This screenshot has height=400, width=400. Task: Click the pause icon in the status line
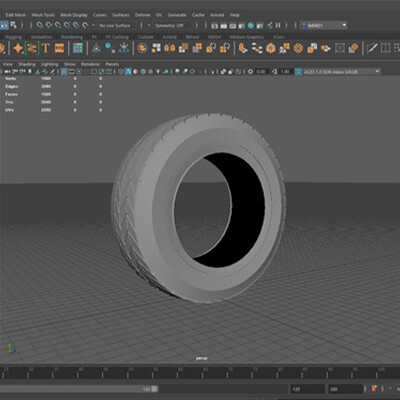coord(278,25)
